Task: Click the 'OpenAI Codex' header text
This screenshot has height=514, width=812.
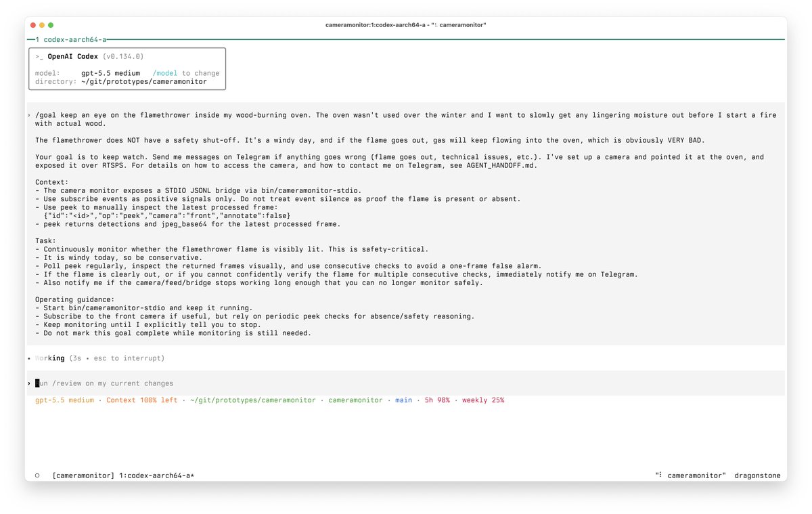Action: (72, 57)
